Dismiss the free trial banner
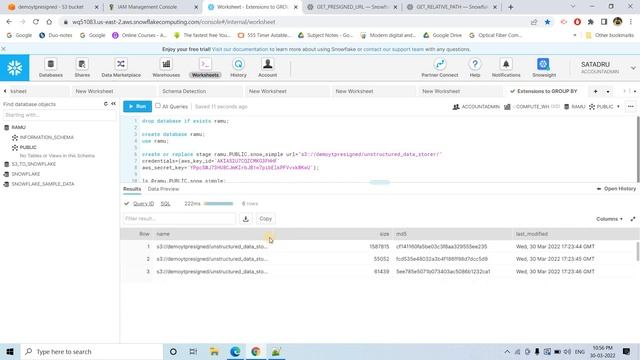Image resolution: width=640 pixels, height=360 pixels. [4, 49]
